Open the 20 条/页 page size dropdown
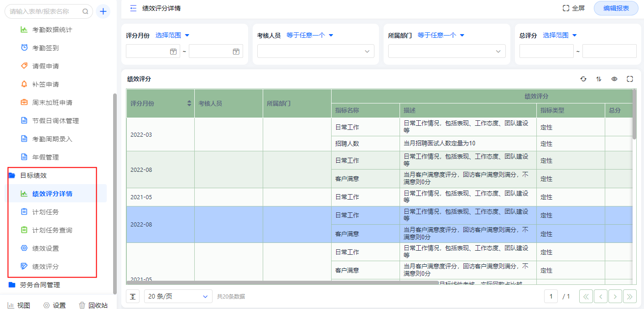644x309 pixels. click(x=178, y=296)
